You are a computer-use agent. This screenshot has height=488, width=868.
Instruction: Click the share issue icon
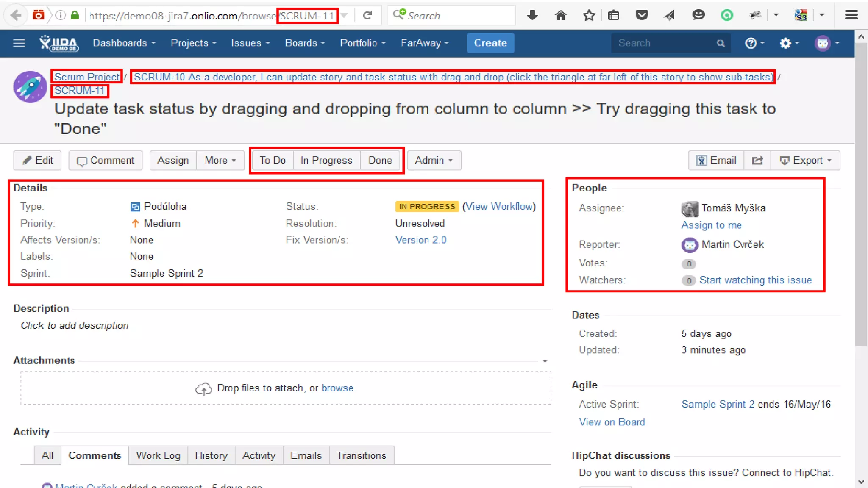click(757, 161)
